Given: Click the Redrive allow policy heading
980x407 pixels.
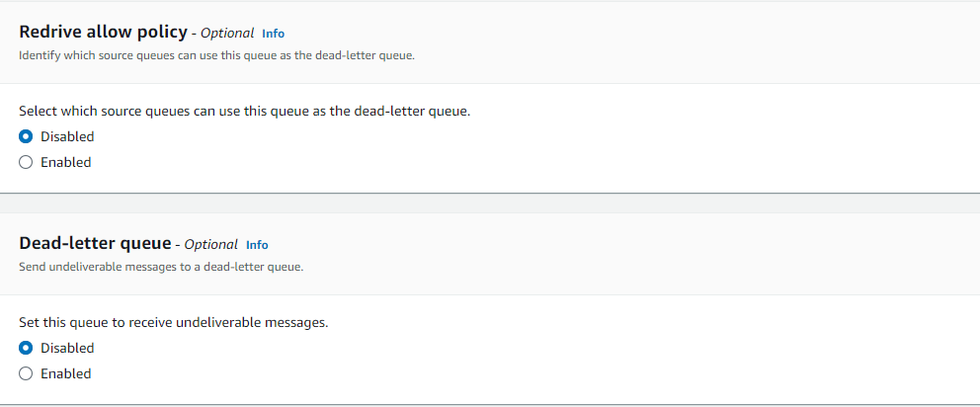Looking at the screenshot, I should [103, 33].
